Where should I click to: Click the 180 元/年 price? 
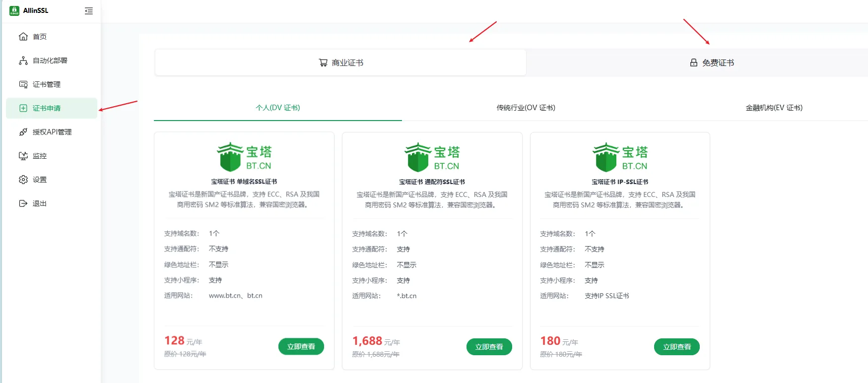click(559, 341)
